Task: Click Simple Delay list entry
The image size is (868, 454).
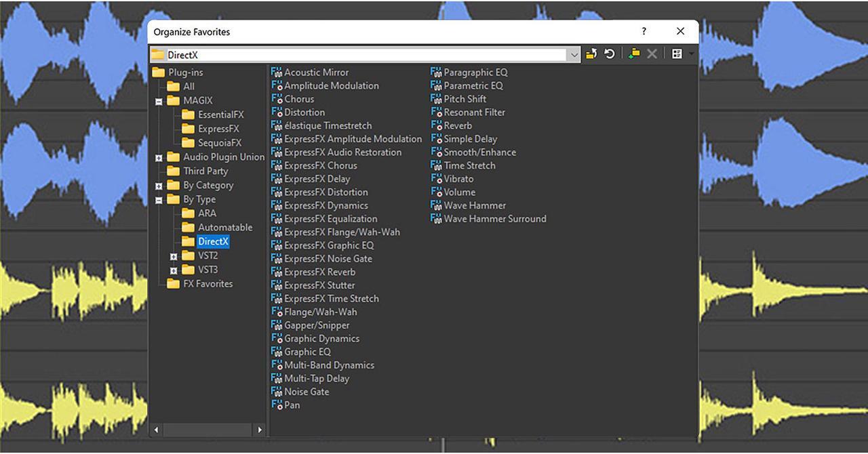Action: pyautogui.click(x=464, y=139)
